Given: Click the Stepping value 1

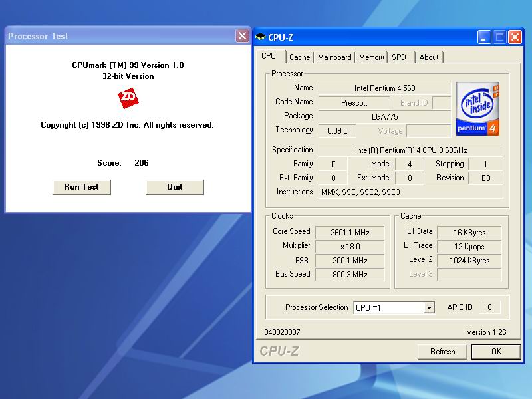Looking at the screenshot, I should 485,164.
